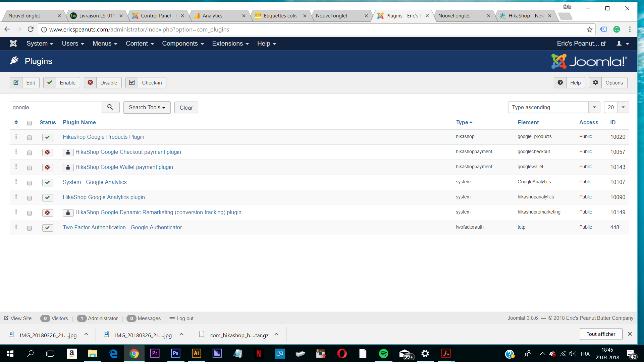The height and width of the screenshot is (362, 644).
Task: Check the select-all plugins checkbox
Action: (30, 123)
